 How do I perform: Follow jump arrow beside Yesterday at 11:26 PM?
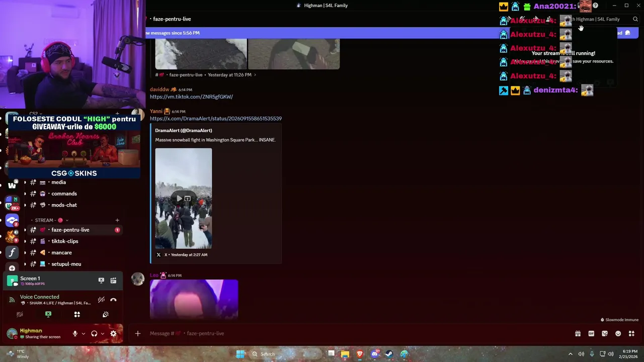pyautogui.click(x=255, y=75)
